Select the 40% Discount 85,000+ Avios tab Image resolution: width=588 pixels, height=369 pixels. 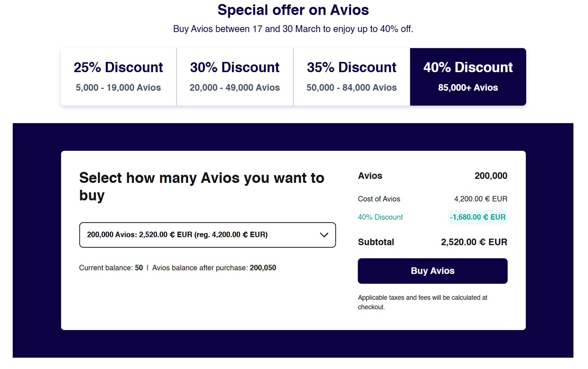(x=468, y=77)
